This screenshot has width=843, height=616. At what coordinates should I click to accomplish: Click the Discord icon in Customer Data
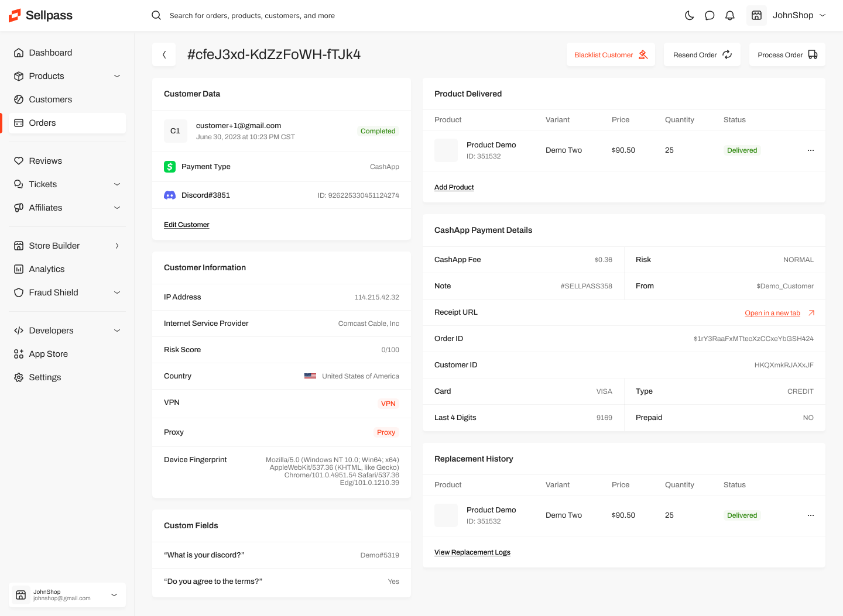[170, 195]
